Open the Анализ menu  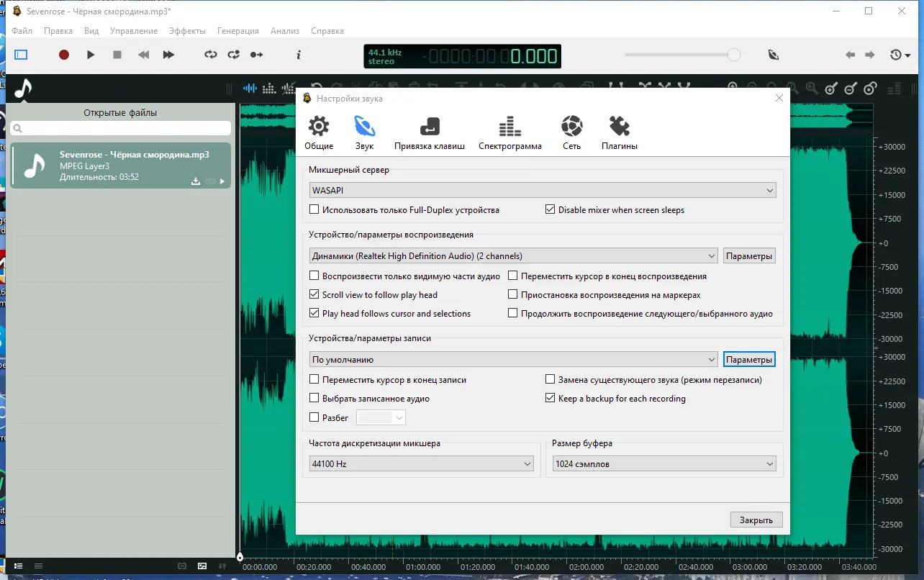[x=285, y=31]
